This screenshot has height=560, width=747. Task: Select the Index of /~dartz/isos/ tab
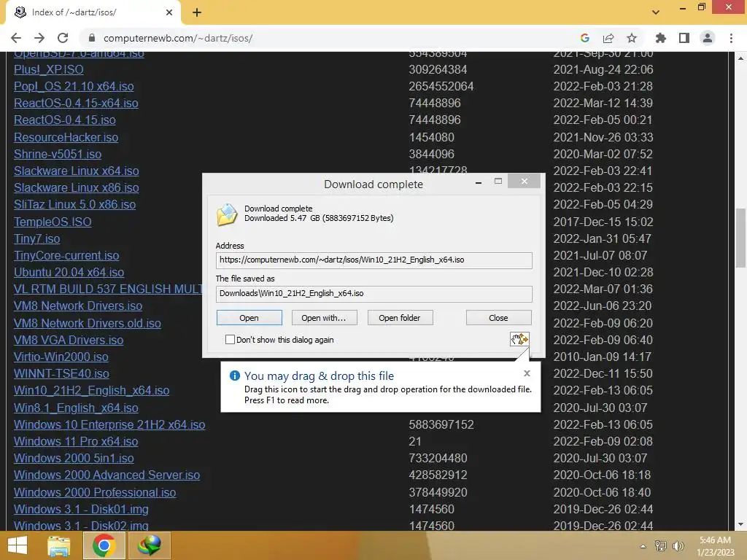(x=93, y=12)
